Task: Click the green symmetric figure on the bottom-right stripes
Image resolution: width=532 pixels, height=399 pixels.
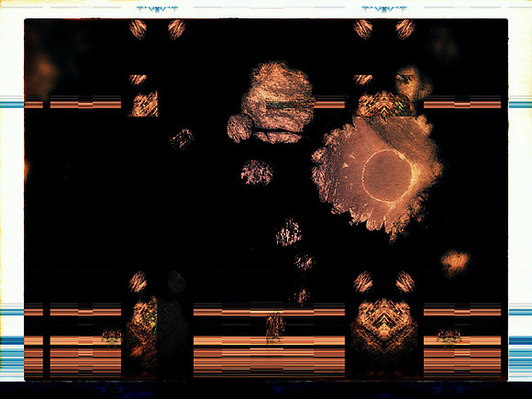Action: click(x=449, y=337)
